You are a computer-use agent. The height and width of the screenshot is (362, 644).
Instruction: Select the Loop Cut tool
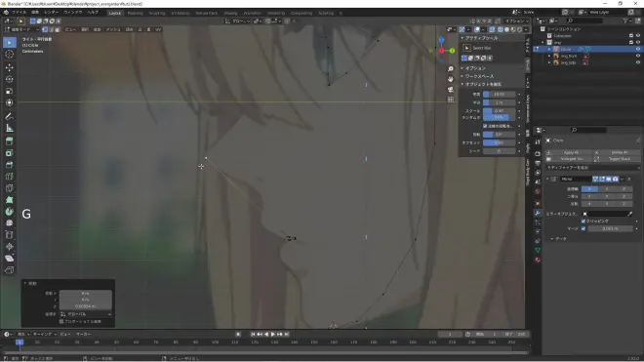tap(10, 177)
